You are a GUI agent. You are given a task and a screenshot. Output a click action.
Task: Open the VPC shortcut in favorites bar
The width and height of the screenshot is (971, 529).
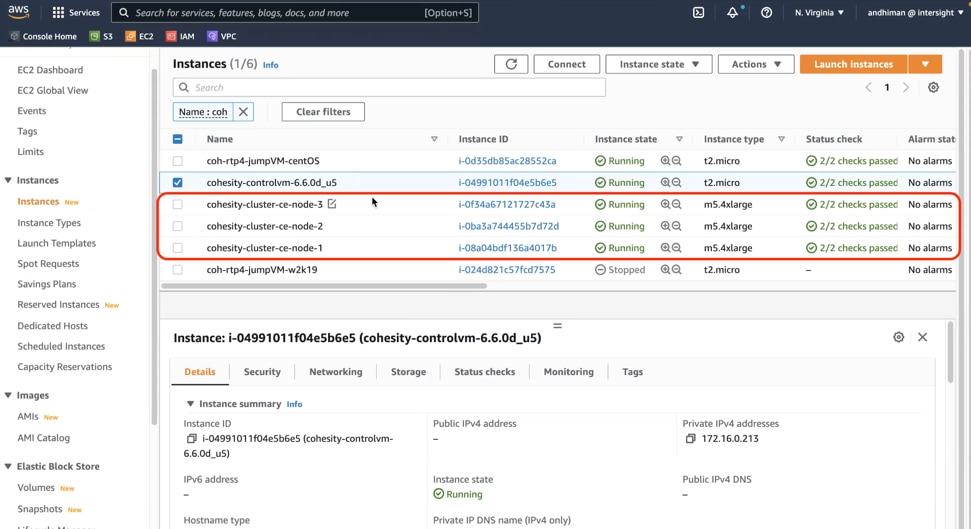pos(222,37)
